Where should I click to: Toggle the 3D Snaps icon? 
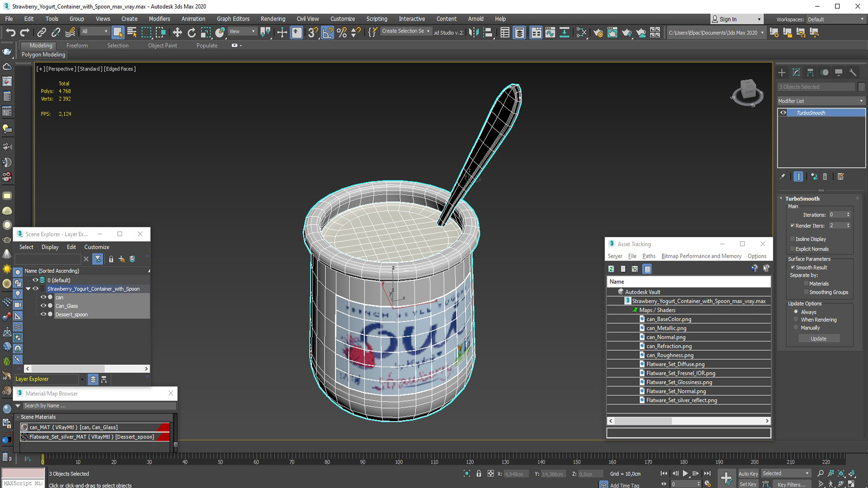pos(312,32)
